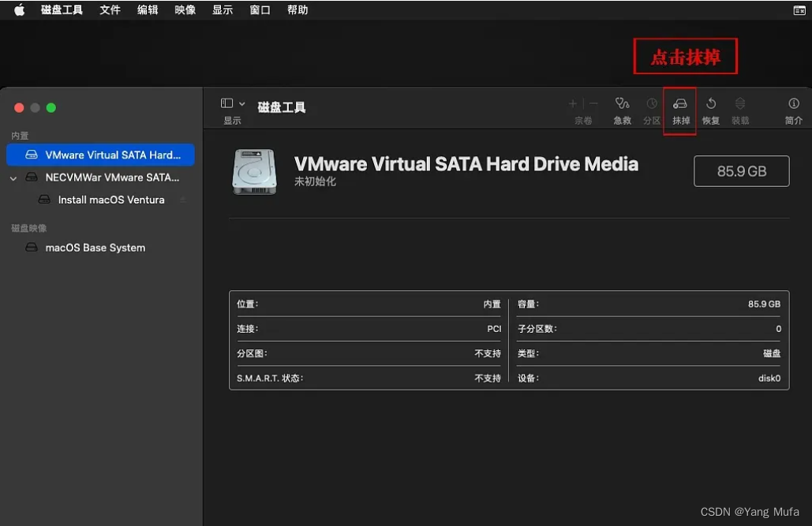Click the 子分区数 0 row

tap(649, 329)
